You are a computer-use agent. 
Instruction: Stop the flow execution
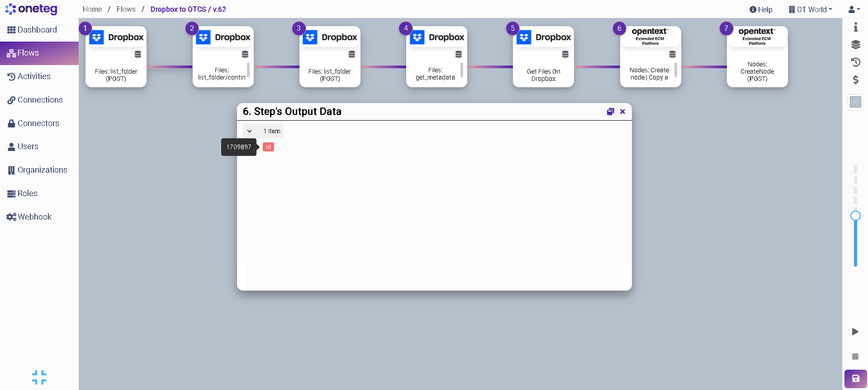tap(855, 357)
